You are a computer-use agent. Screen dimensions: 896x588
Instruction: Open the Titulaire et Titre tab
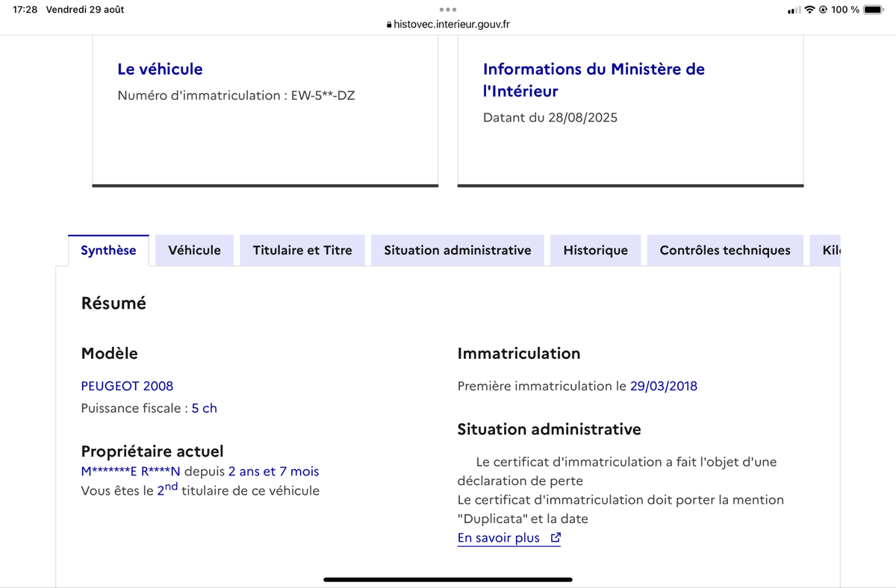(x=302, y=250)
